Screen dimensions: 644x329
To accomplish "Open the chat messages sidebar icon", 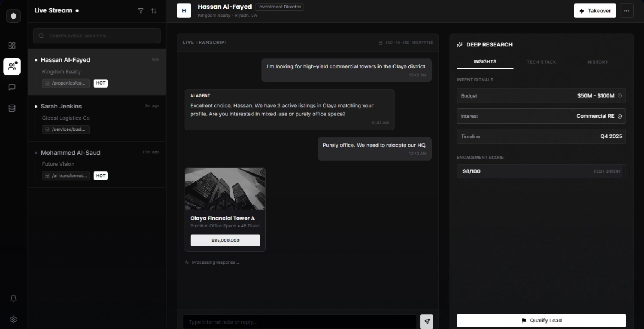I will click(x=12, y=87).
